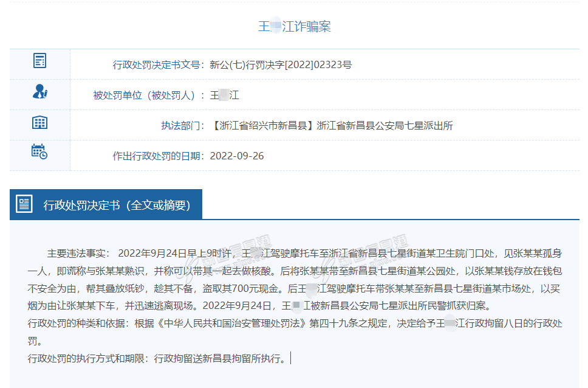Image resolution: width=588 pixels, height=388 pixels.
Task: Click the person icon beside 被处罚单位 row
Action: point(39,92)
